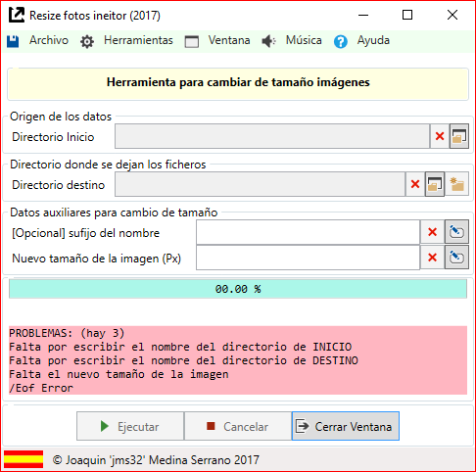Click the edit icon for Nuevo tamaño row
476x472 pixels.
coord(456,258)
